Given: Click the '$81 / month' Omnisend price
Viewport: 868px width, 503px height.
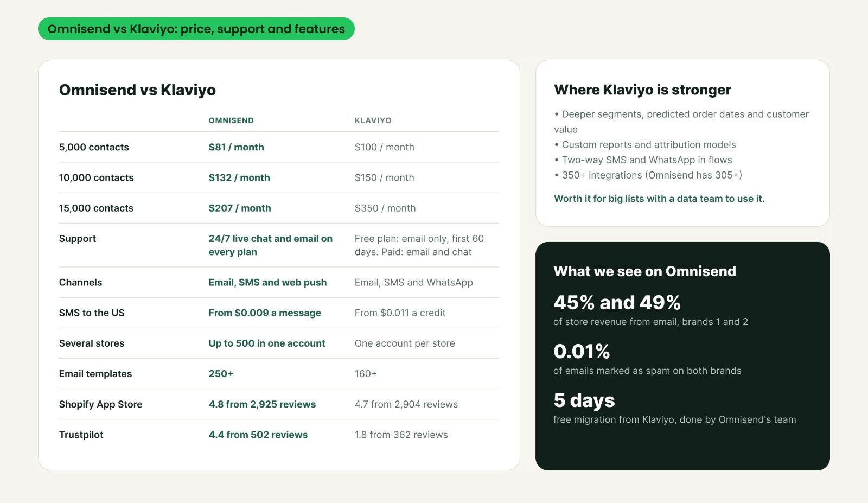Looking at the screenshot, I should click(237, 147).
